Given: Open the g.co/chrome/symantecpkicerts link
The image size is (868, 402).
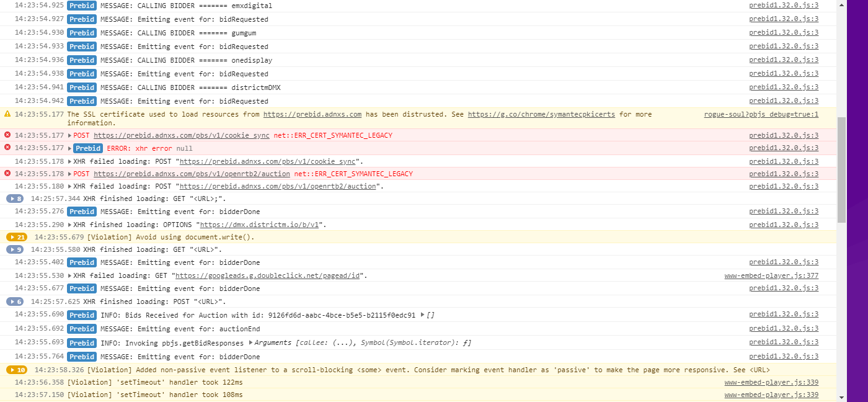Looking at the screenshot, I should 541,114.
